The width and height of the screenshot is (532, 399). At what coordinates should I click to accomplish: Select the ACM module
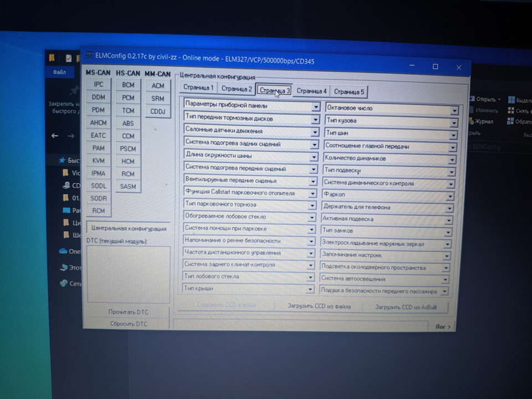[158, 85]
